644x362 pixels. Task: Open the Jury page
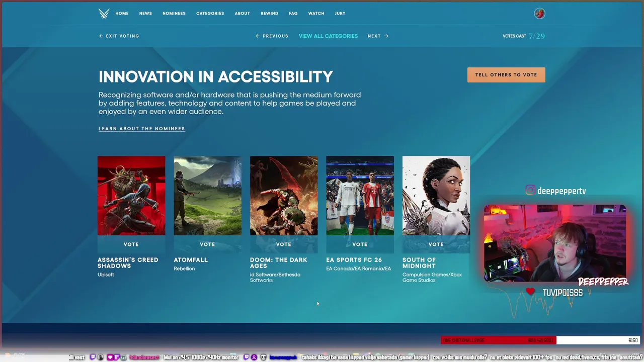[340, 14]
